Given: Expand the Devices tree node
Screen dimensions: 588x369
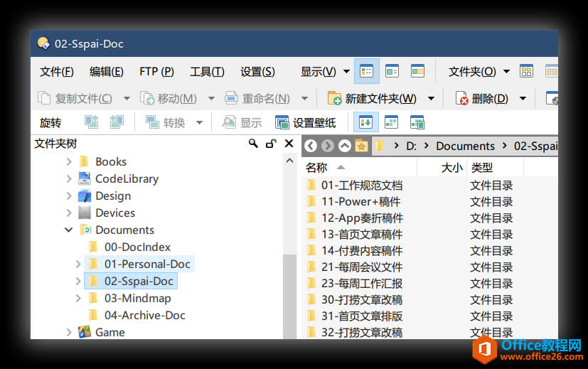Looking at the screenshot, I should [x=69, y=213].
